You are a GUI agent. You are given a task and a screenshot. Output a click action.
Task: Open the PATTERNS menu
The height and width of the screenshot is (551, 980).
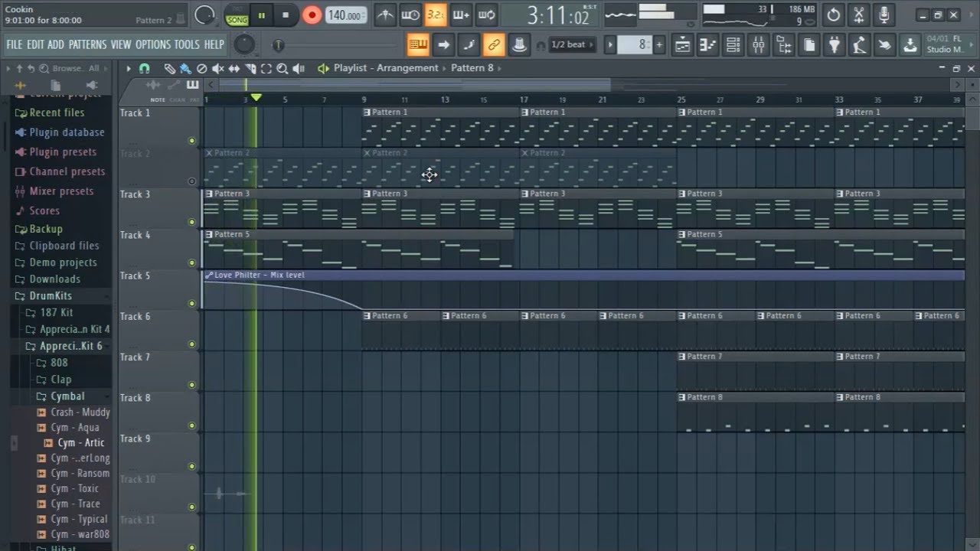(87, 44)
